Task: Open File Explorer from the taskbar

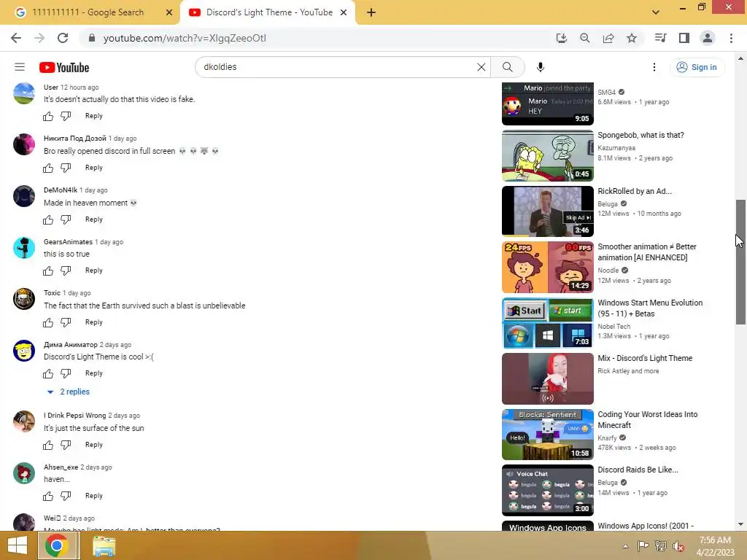Action: 104,546
